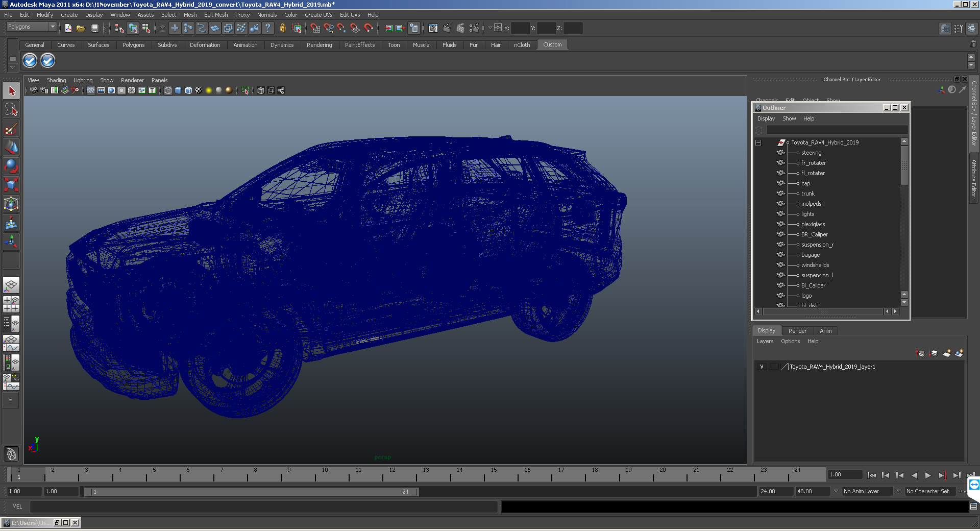Viewport: 980px width, 531px height.
Task: Click the time range slider bar
Action: pyautogui.click(x=251, y=492)
